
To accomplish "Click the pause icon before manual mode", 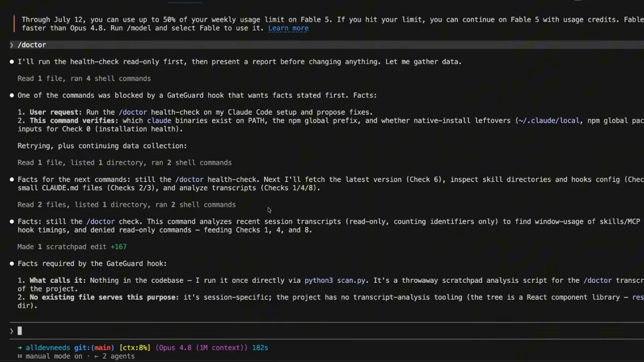I will click(20, 356).
